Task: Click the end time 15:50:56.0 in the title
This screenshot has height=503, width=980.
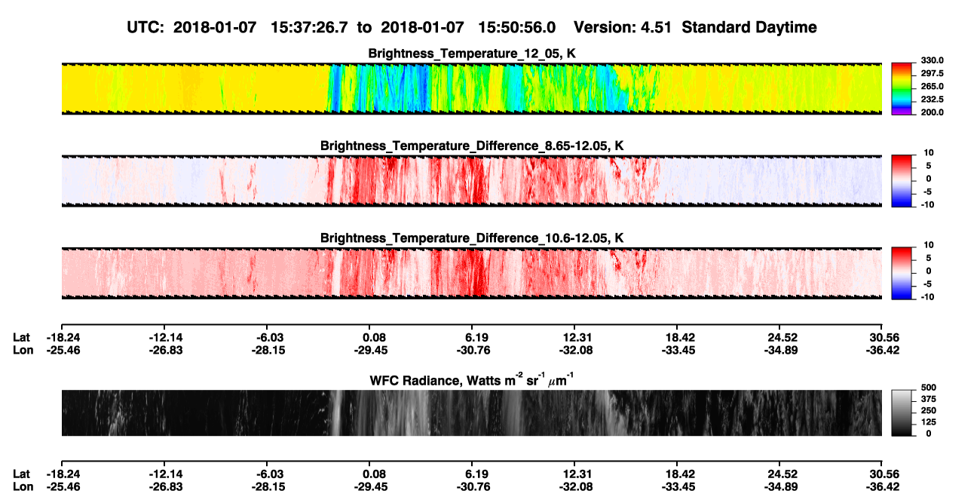Action: coord(517,27)
